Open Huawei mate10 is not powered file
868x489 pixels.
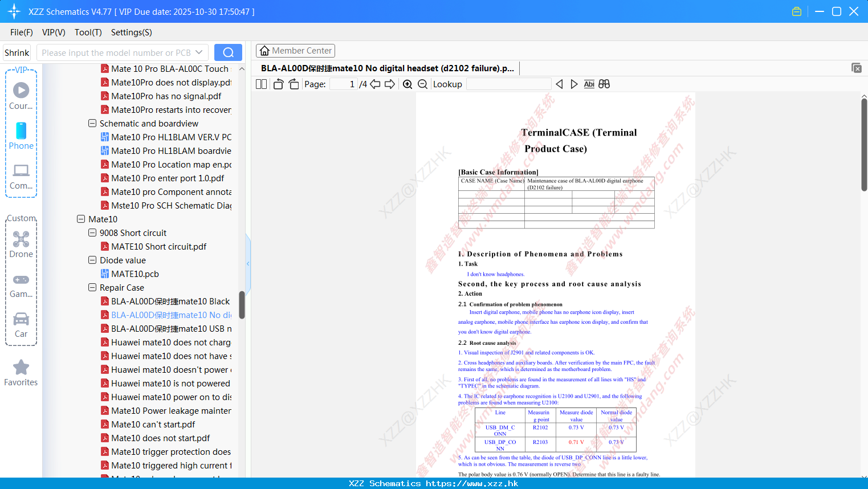coord(166,384)
